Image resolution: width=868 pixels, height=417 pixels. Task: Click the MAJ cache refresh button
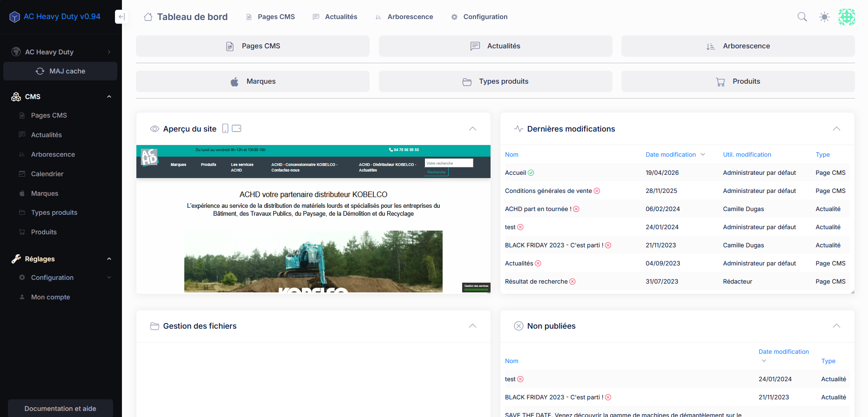point(61,71)
